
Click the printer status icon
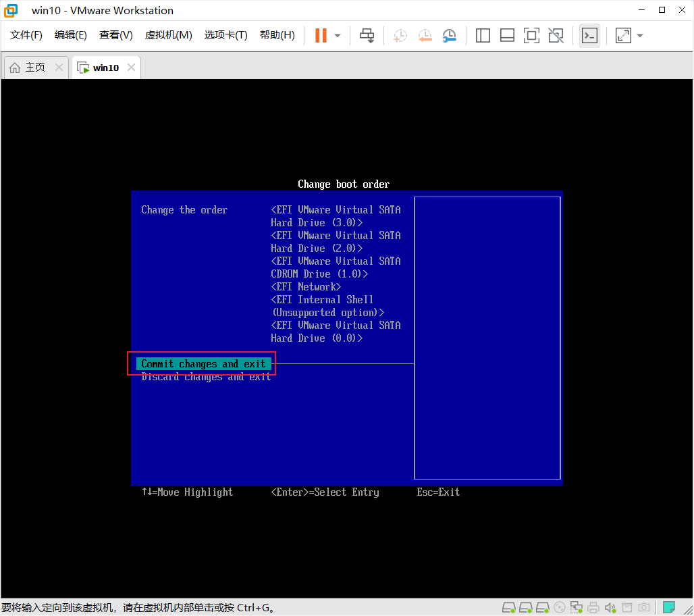(593, 607)
